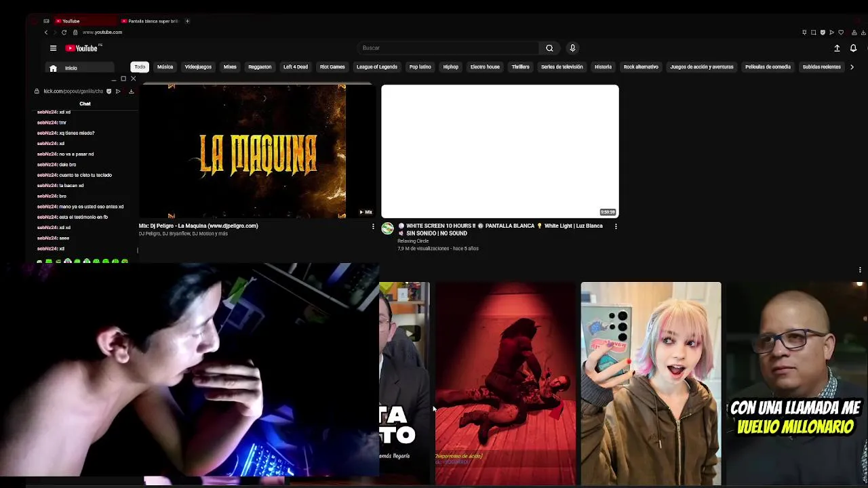Click the 'xq tienes miedo?' chat message
This screenshot has height=488, width=868.
click(66, 133)
